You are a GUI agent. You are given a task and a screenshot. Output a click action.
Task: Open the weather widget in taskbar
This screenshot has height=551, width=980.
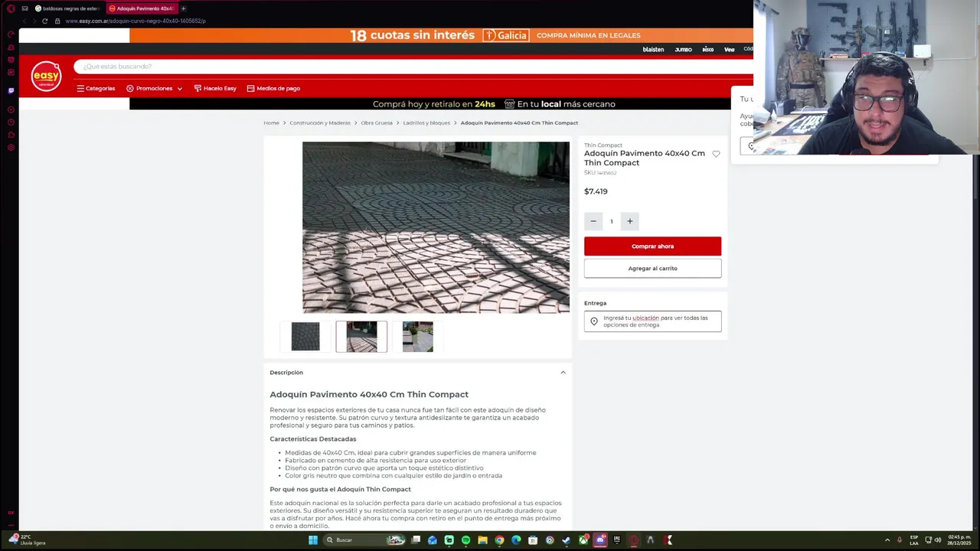point(27,540)
